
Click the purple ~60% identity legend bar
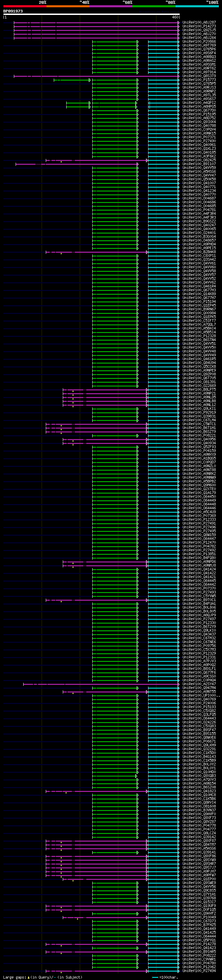[111, 7]
